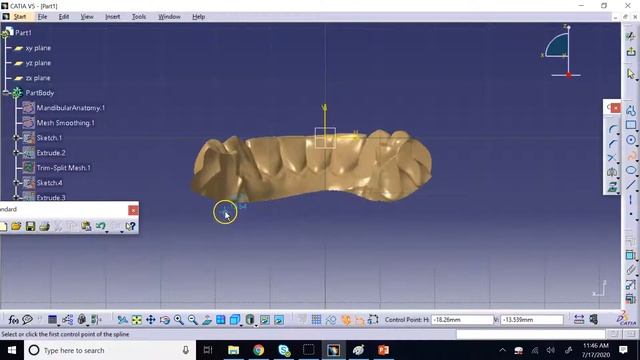This screenshot has width=640, height=360.
Task: Expand the Sketch.4 node
Action: tap(16, 183)
